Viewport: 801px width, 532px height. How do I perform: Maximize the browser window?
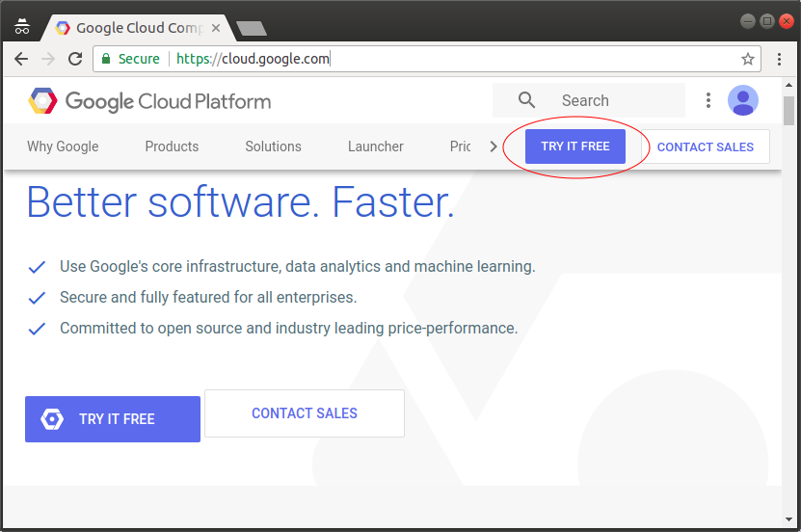tap(766, 21)
